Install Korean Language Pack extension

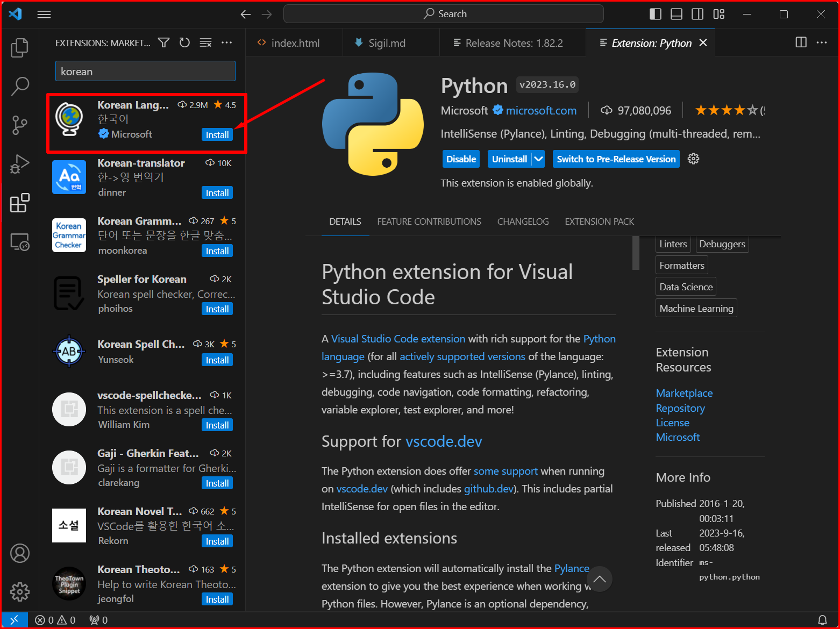[x=217, y=135]
